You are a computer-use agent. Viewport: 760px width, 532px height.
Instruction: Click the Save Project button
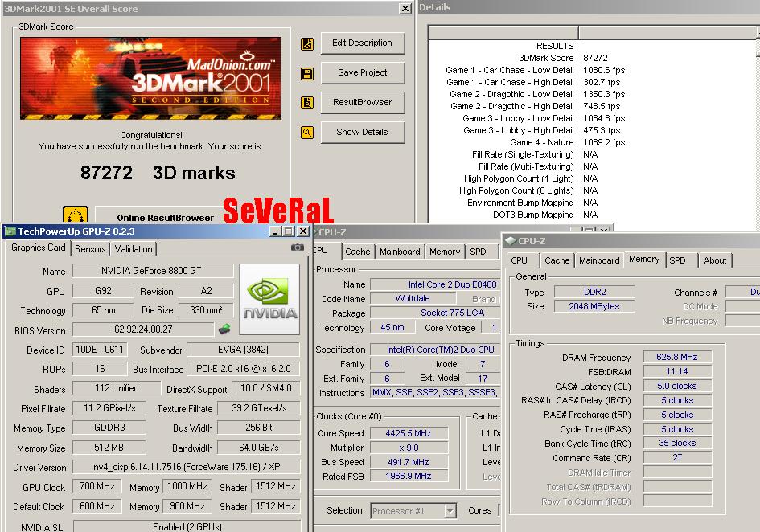(362, 72)
